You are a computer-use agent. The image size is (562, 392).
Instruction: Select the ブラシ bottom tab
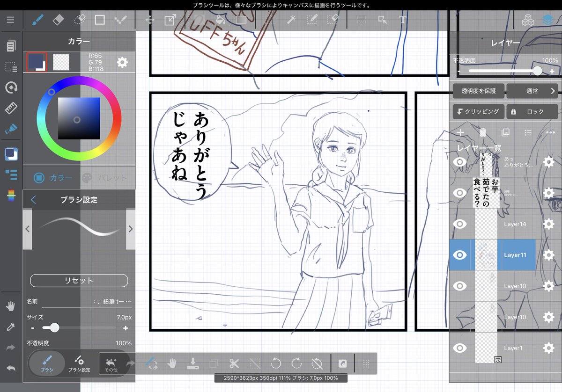47,363
